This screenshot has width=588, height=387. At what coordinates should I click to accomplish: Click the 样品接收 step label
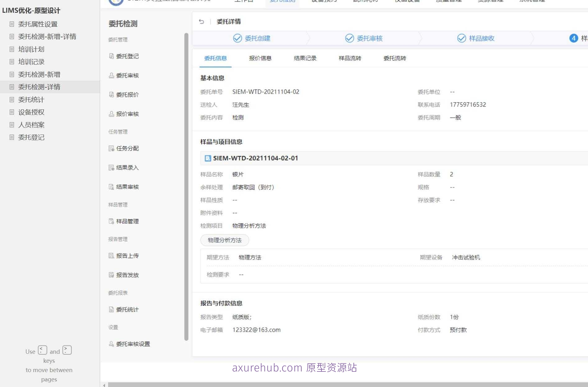coord(481,38)
